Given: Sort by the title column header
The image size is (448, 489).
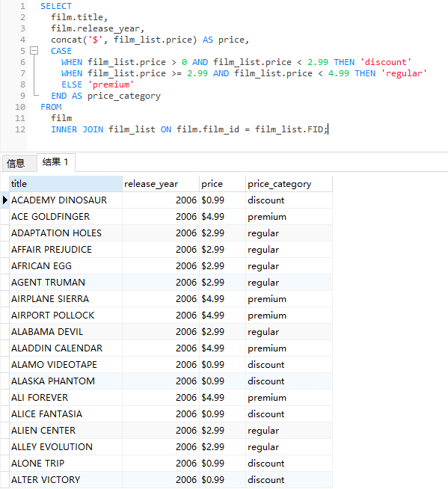Looking at the screenshot, I should click(x=66, y=184).
